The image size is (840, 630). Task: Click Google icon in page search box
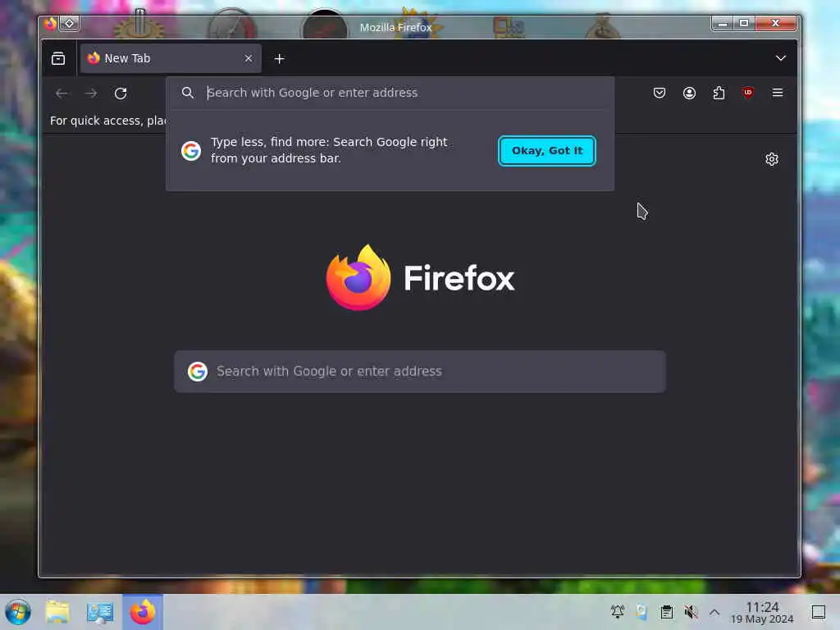click(x=198, y=372)
